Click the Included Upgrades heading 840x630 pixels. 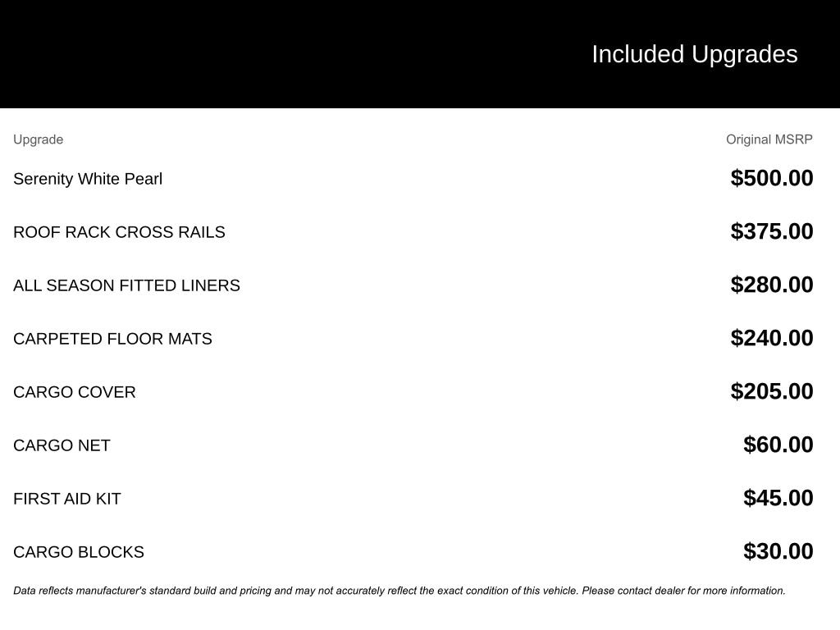[x=694, y=54]
